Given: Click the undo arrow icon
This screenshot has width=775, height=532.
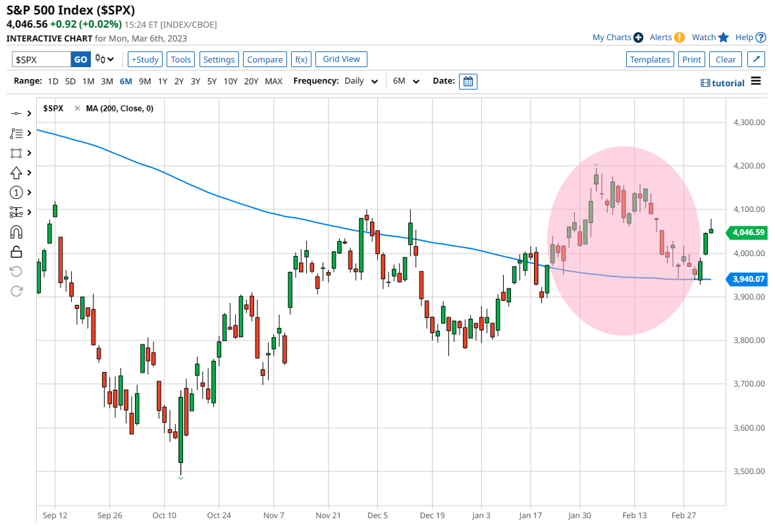Looking at the screenshot, I should click(16, 271).
